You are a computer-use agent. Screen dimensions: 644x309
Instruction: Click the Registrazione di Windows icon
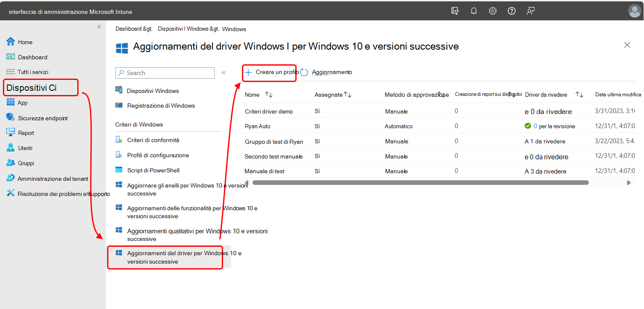119,105
